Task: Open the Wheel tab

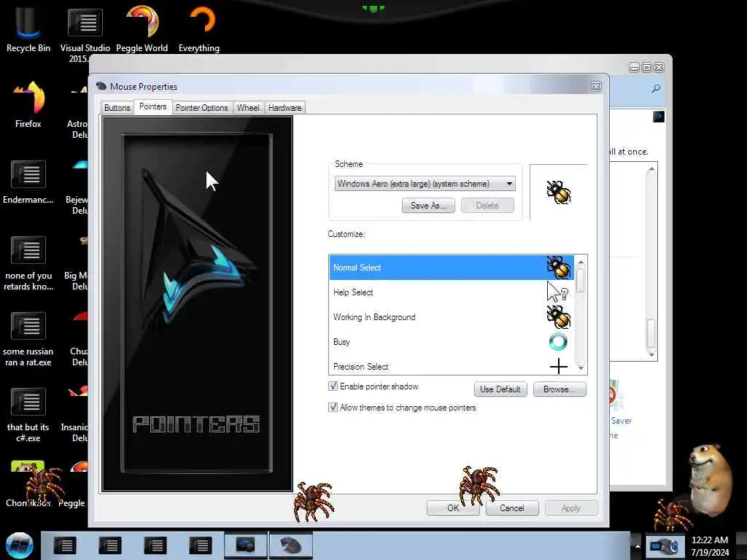Action: point(248,108)
